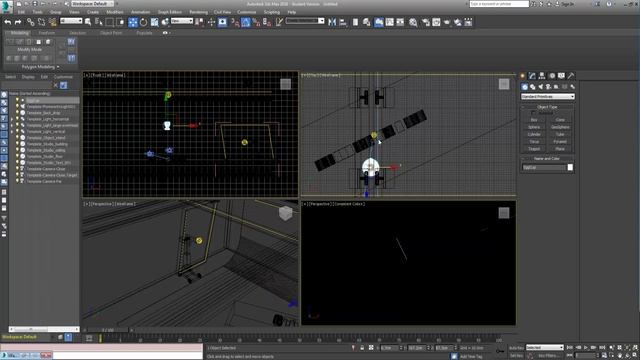Open the Hierarchy command panel tab
640x360 pixels.
click(542, 76)
